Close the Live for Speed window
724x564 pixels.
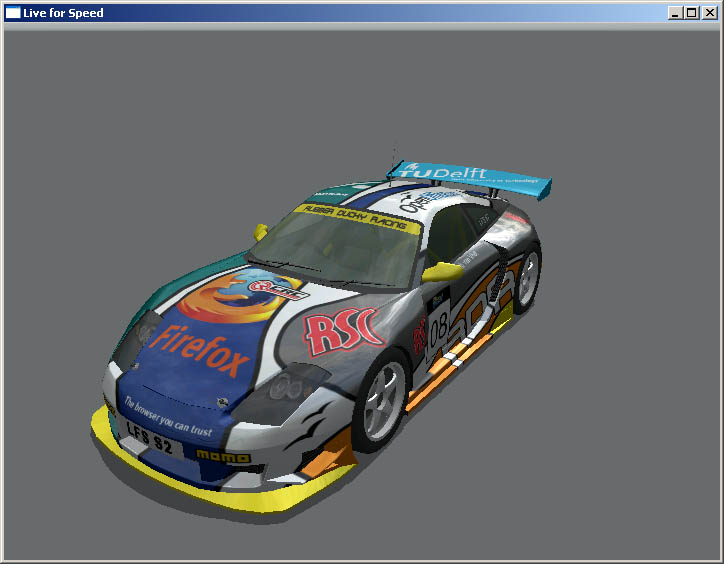point(710,13)
